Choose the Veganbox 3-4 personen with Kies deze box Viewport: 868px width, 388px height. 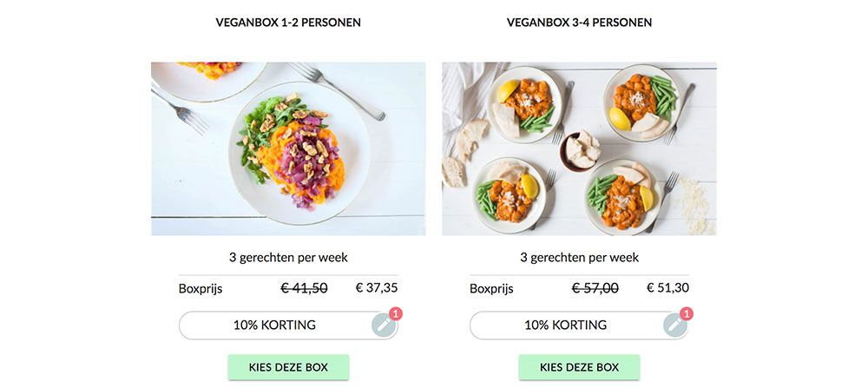tap(579, 367)
